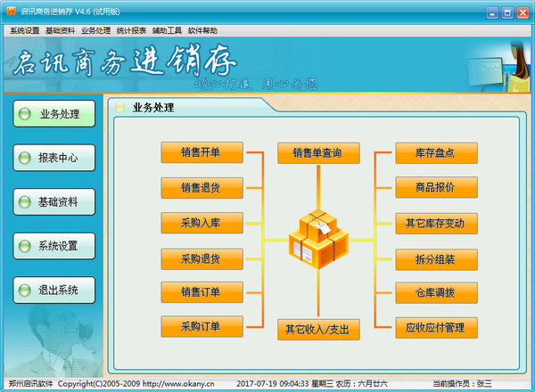Open 销售开单 module
This screenshot has width=535, height=392.
click(x=200, y=152)
